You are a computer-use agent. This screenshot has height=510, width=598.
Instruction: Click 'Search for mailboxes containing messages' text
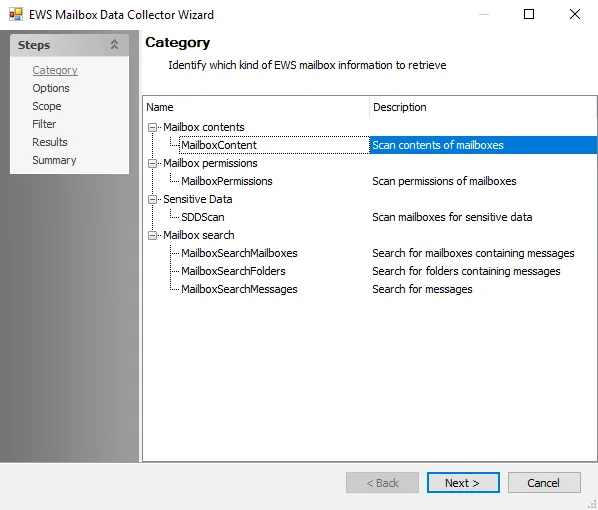click(x=473, y=253)
